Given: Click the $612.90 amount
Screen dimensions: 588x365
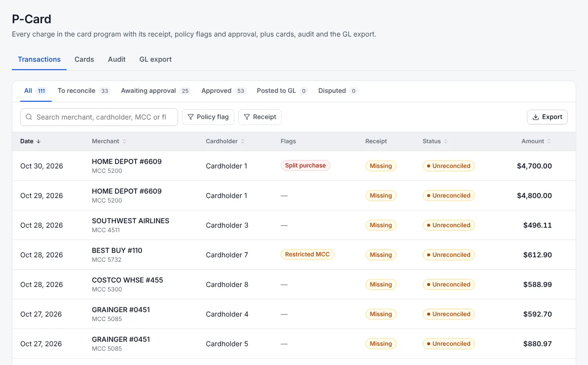Looking at the screenshot, I should click(x=537, y=255).
